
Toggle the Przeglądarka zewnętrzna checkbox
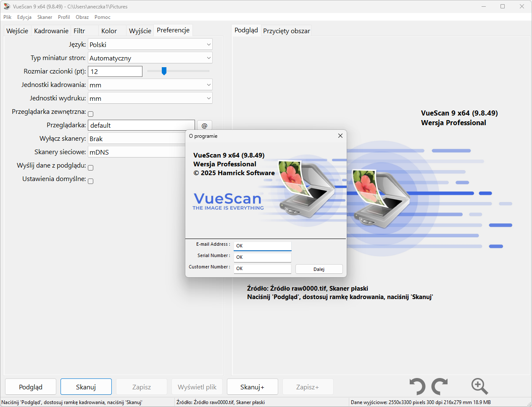pos(90,114)
